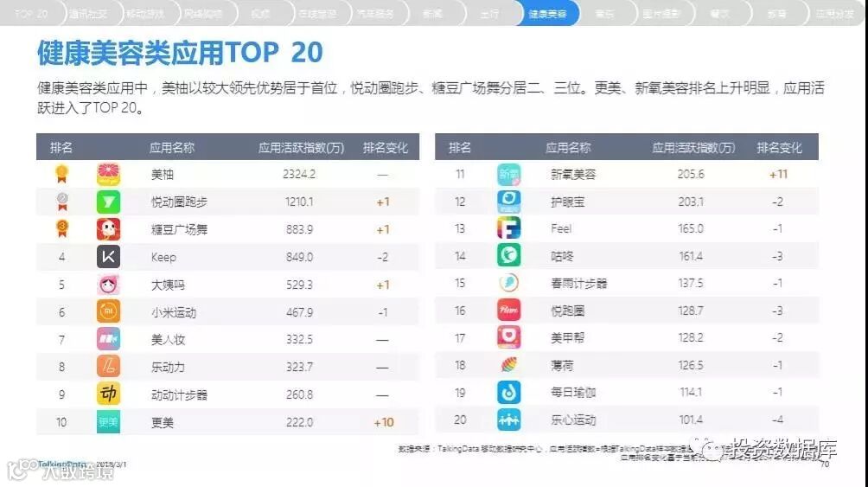Click the 春雨计步器 app icon
Viewport: 868px width, 487px height.
508,283
